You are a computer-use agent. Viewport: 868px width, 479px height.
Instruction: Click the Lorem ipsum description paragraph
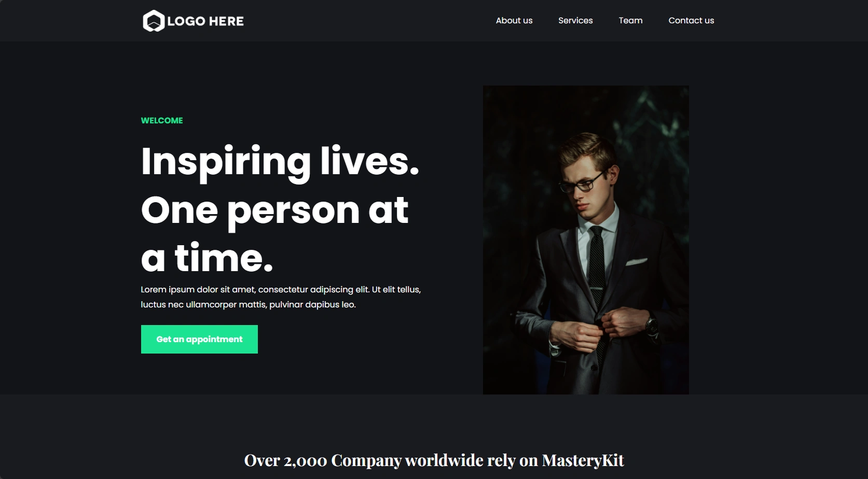(x=281, y=297)
